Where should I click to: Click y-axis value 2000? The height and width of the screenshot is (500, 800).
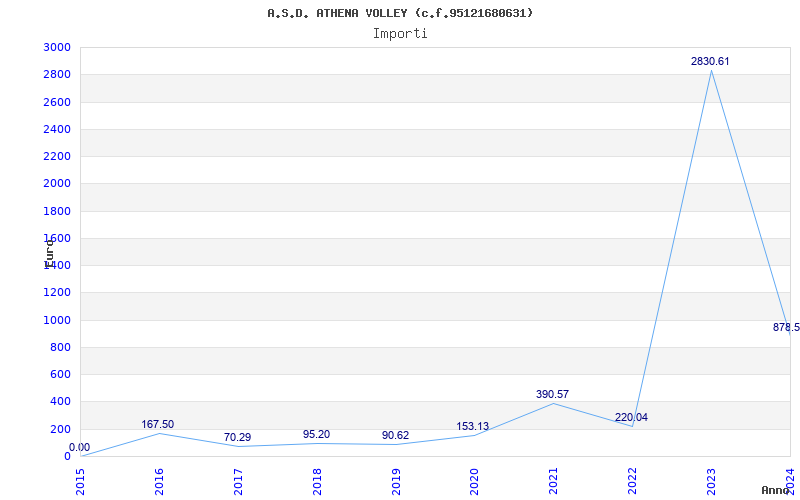click(x=57, y=184)
